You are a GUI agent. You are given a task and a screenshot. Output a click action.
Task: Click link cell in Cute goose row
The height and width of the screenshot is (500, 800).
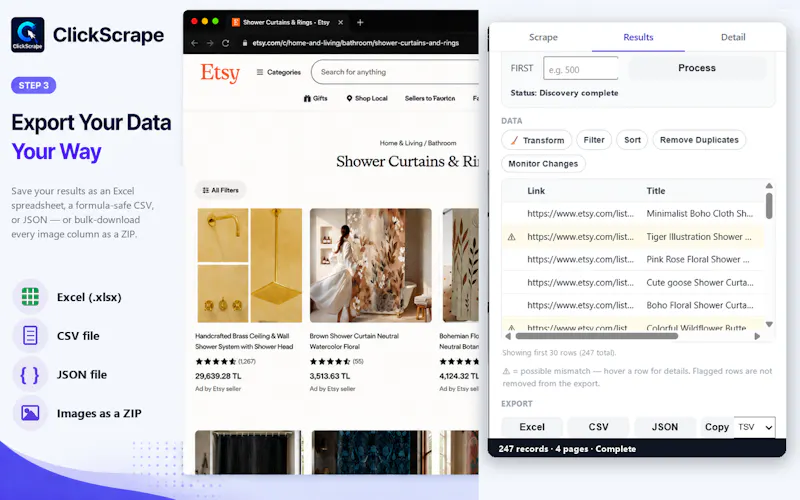(581, 282)
